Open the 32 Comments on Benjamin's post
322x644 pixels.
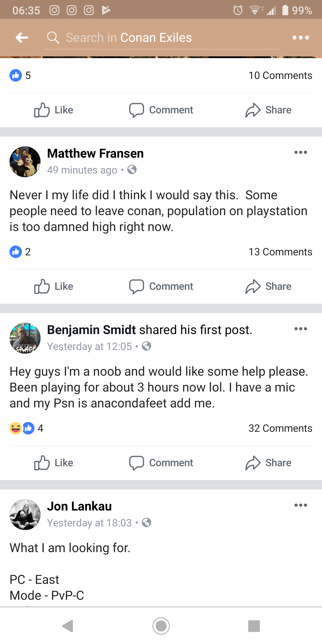(280, 428)
